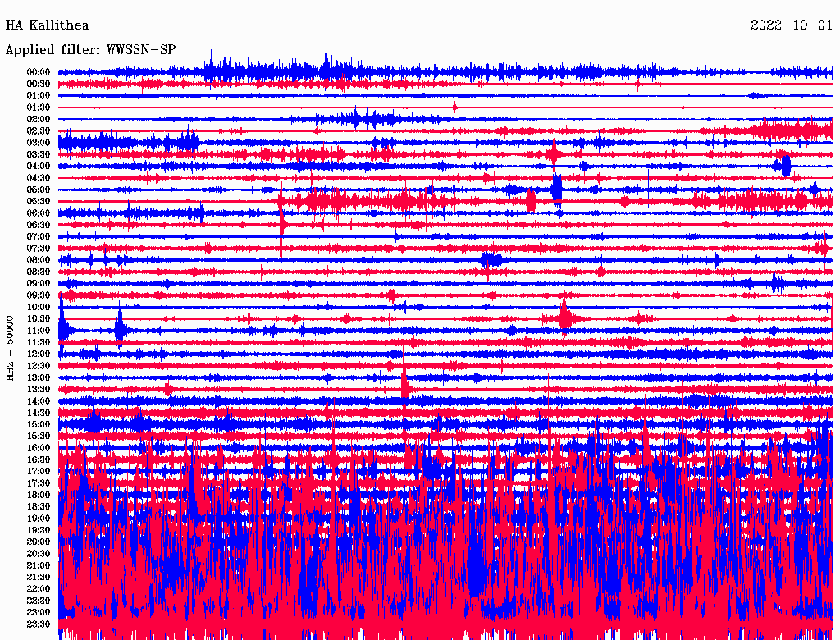
Task: Select the 10:30 time label
Action: pyautogui.click(x=39, y=319)
